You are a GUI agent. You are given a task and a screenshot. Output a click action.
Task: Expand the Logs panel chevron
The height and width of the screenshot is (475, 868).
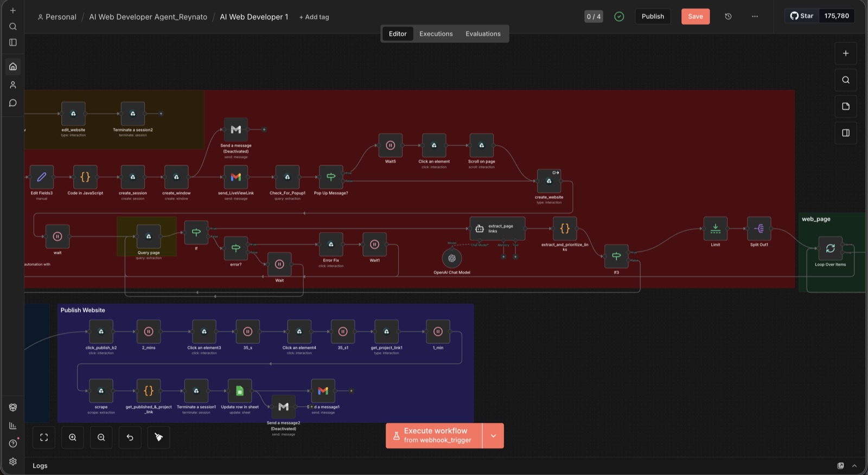(x=854, y=466)
